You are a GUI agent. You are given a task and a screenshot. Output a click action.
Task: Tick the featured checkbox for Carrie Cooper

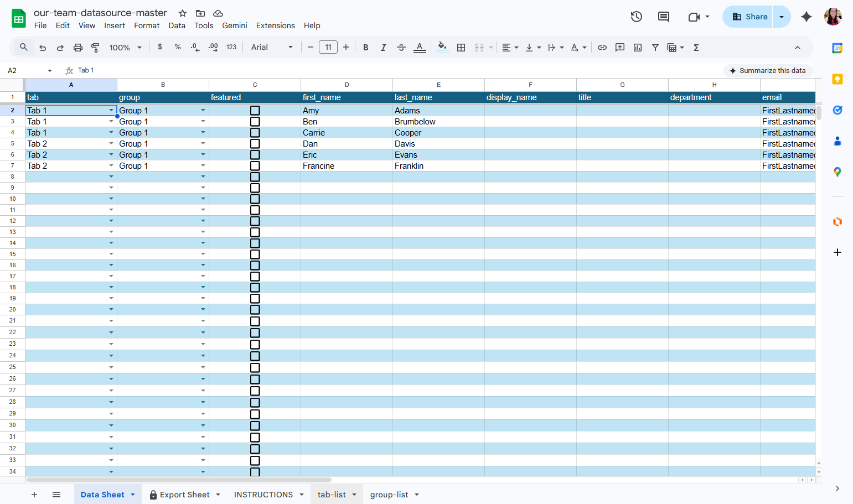[x=255, y=133]
